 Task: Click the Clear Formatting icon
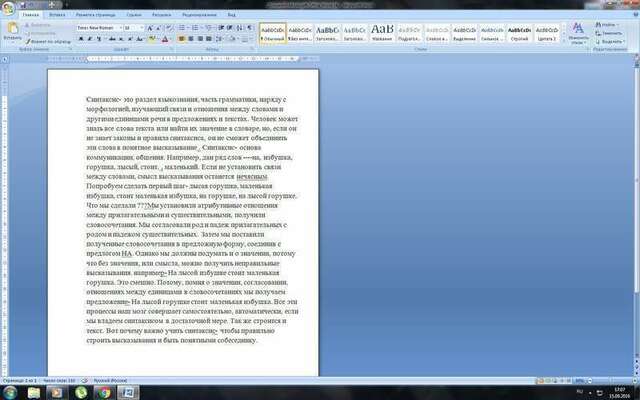pyautogui.click(x=169, y=28)
